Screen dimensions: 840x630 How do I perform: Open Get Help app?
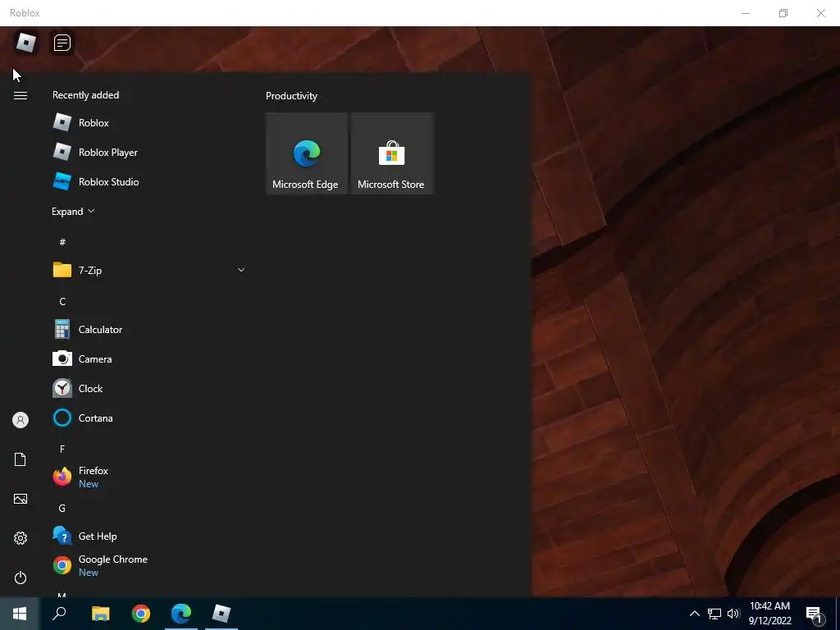(149, 536)
